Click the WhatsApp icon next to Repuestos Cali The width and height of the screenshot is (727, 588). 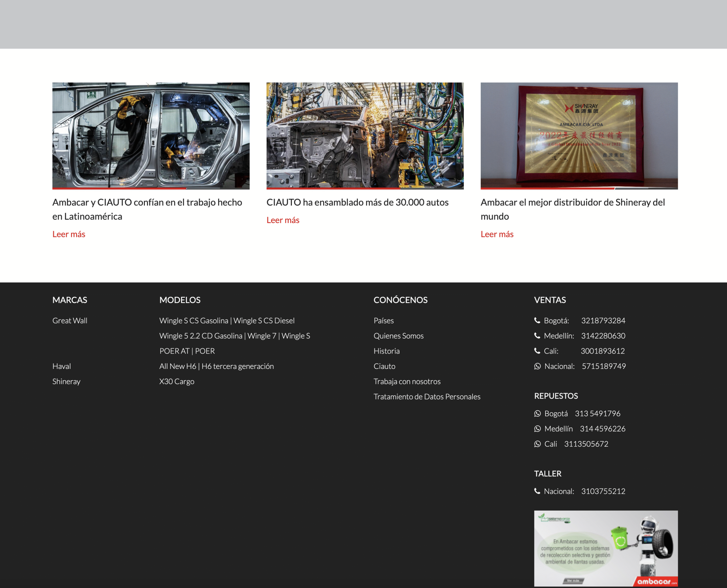tap(538, 444)
